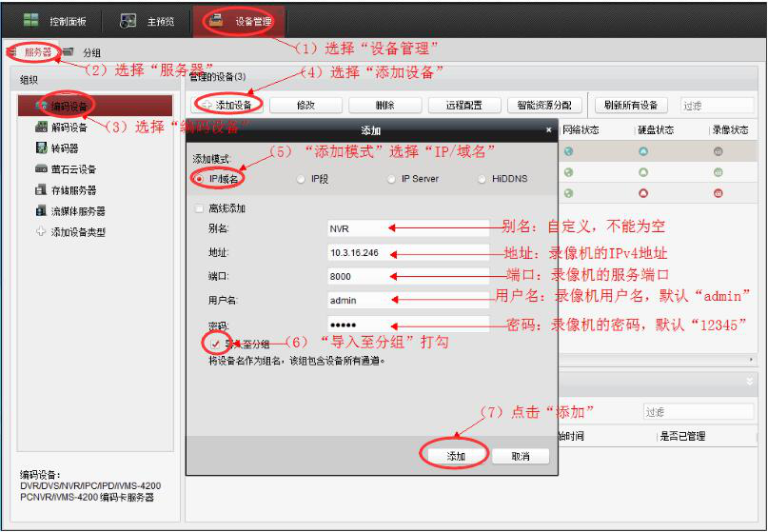Select 存储服务器 in the tree

[x=73, y=190]
